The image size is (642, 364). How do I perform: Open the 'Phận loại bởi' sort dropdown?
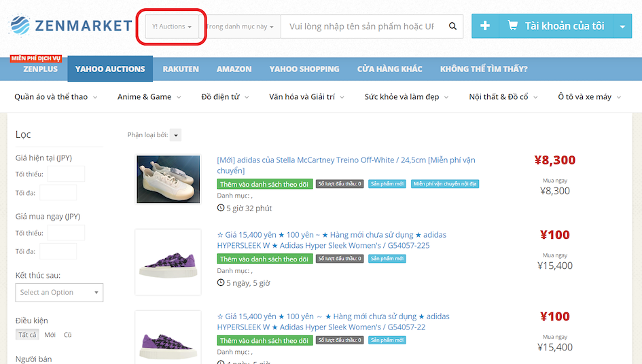pyautogui.click(x=176, y=135)
